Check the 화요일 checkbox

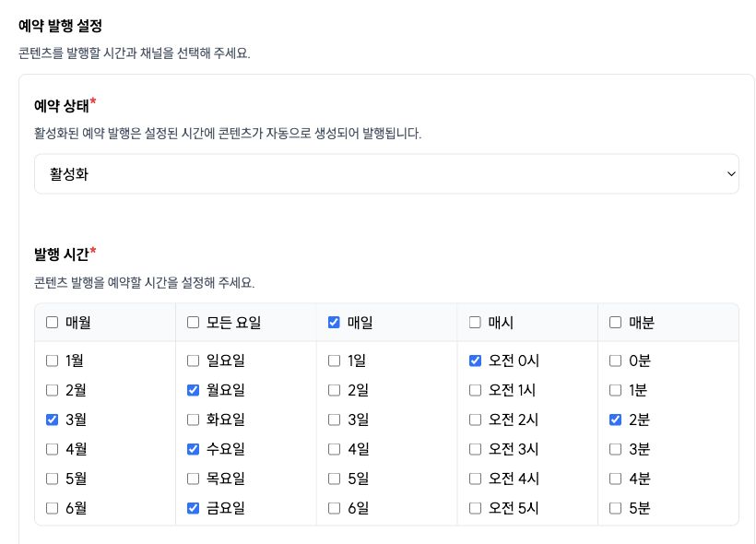193,420
